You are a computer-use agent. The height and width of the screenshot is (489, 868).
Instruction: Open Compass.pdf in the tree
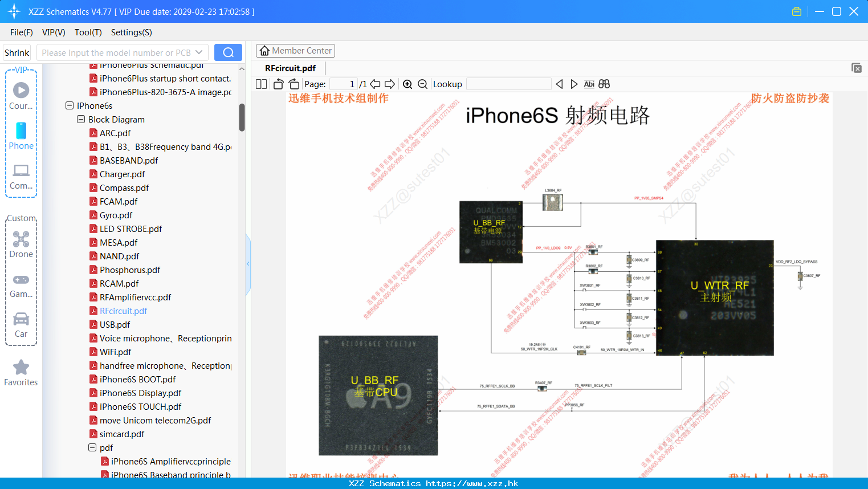124,188
